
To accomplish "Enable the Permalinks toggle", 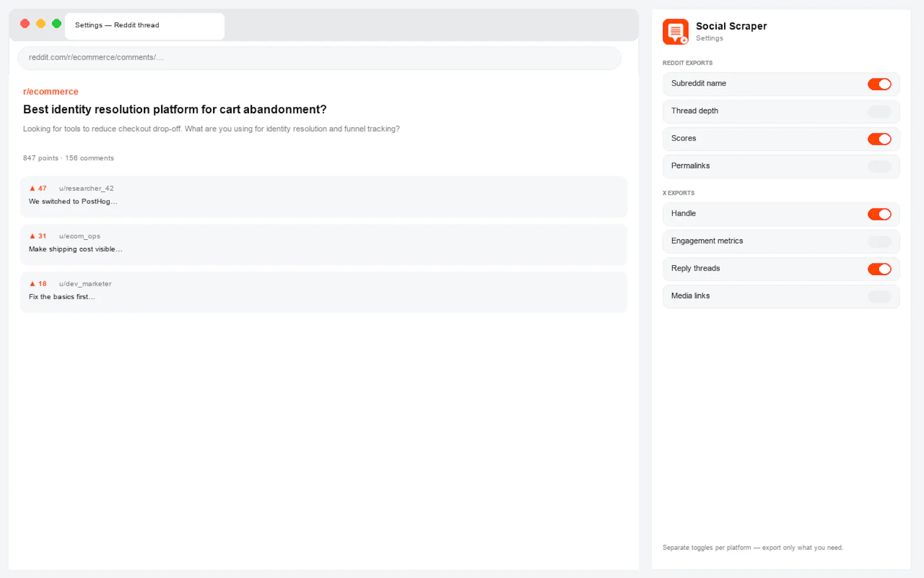I will 879,166.
